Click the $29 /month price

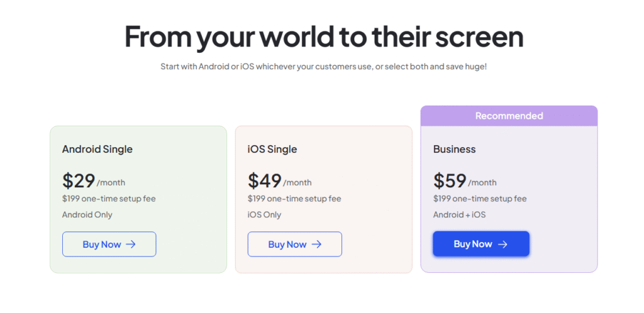coord(93,181)
